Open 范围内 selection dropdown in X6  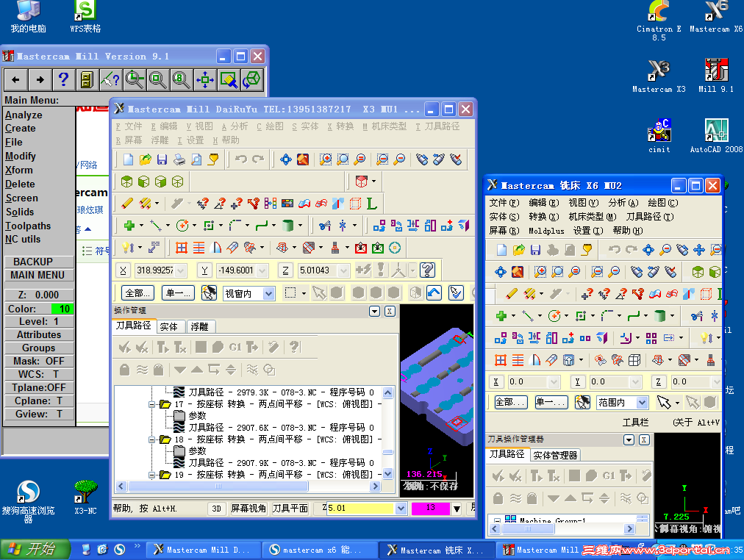pos(642,403)
